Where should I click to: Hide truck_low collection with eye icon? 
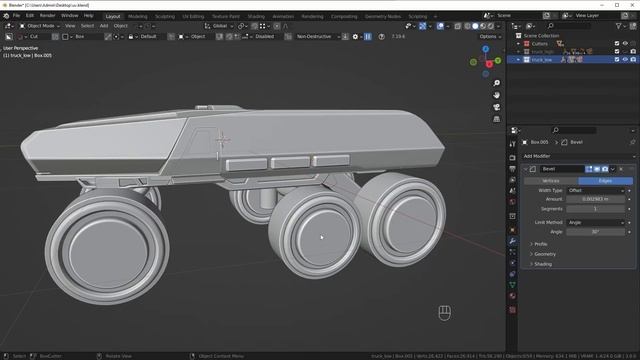tap(625, 60)
